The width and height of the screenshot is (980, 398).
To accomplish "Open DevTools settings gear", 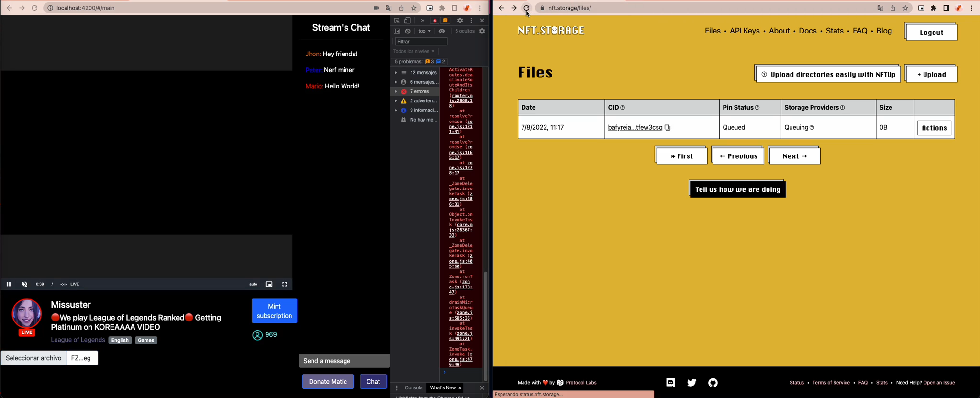I will tap(460, 21).
